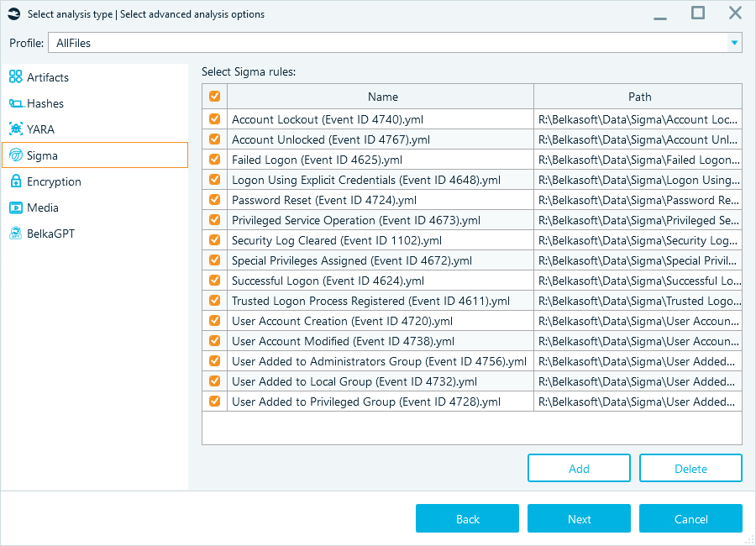Uncheck the header checkbox to deselect all rules

pos(214,96)
